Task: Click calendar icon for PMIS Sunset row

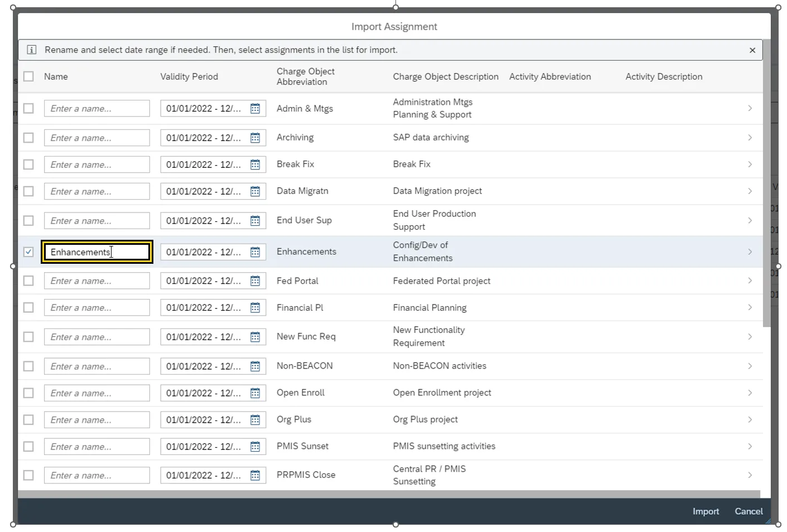Action: (x=255, y=447)
